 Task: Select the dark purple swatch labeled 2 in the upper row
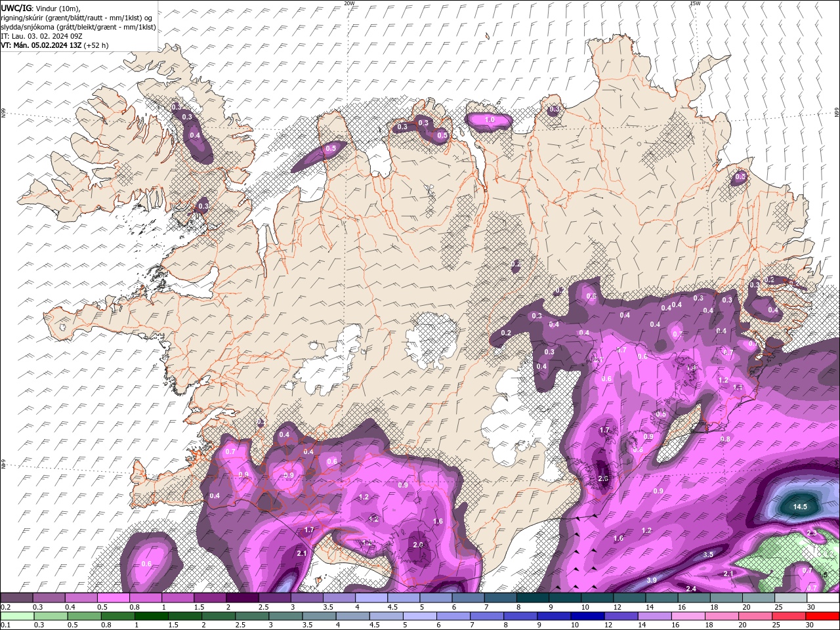242,598
